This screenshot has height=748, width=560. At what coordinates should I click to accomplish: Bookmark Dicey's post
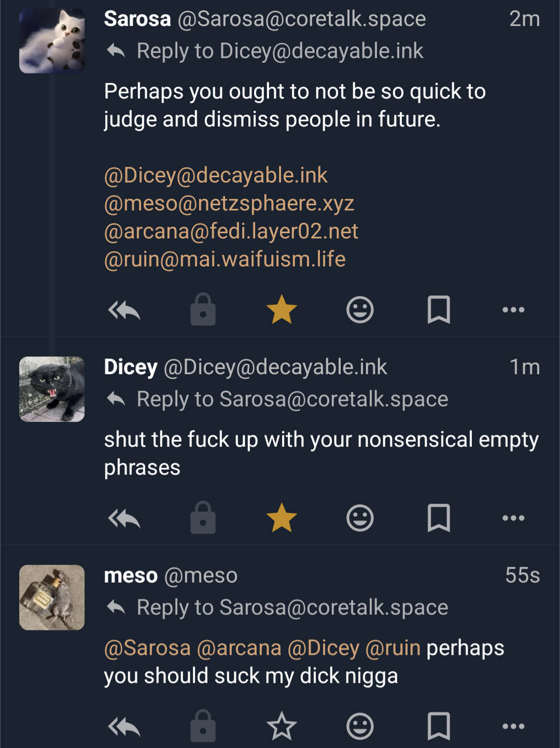click(439, 518)
